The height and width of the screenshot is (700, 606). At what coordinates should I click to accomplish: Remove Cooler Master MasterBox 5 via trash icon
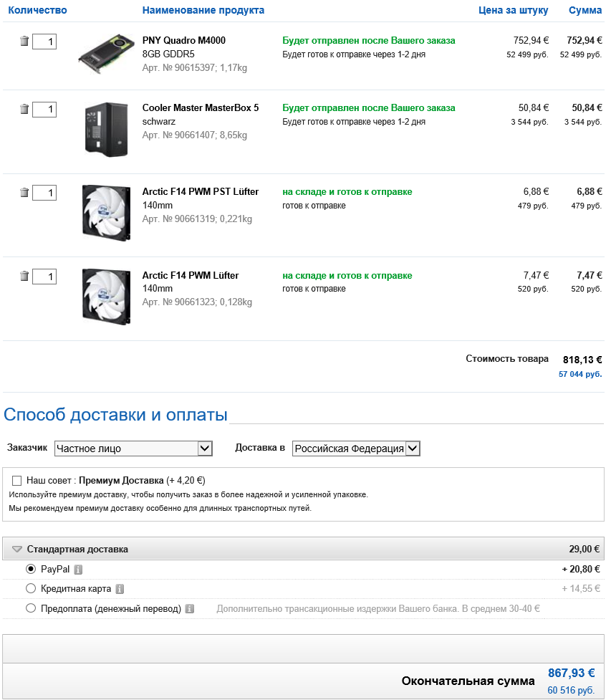click(24, 109)
